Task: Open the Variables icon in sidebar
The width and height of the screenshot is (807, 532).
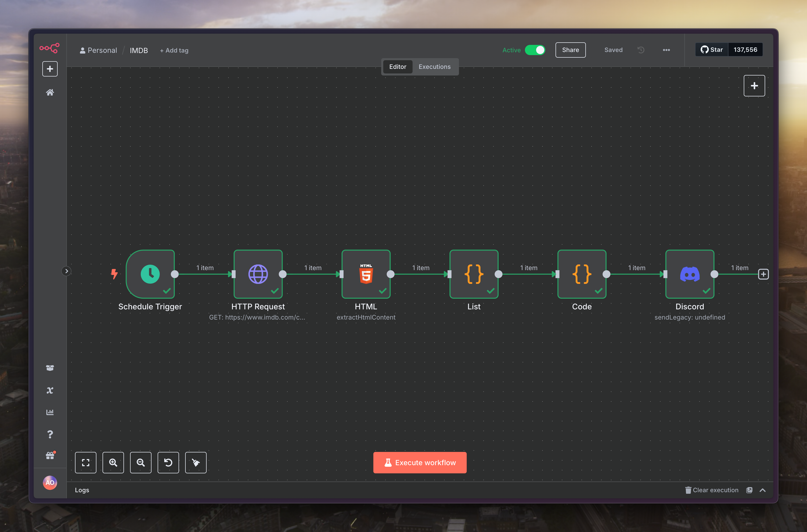Action: (x=50, y=390)
